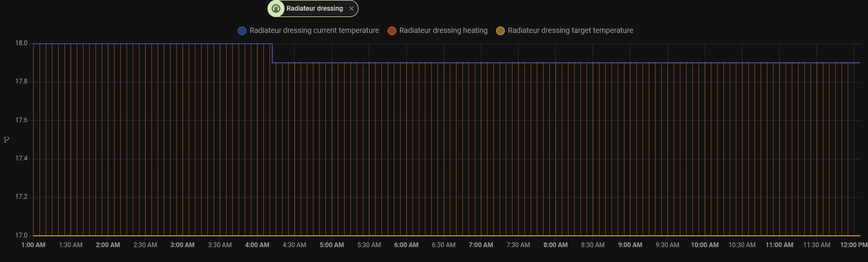
Task: Click the radiator icon in the entity chip
Action: (276, 9)
